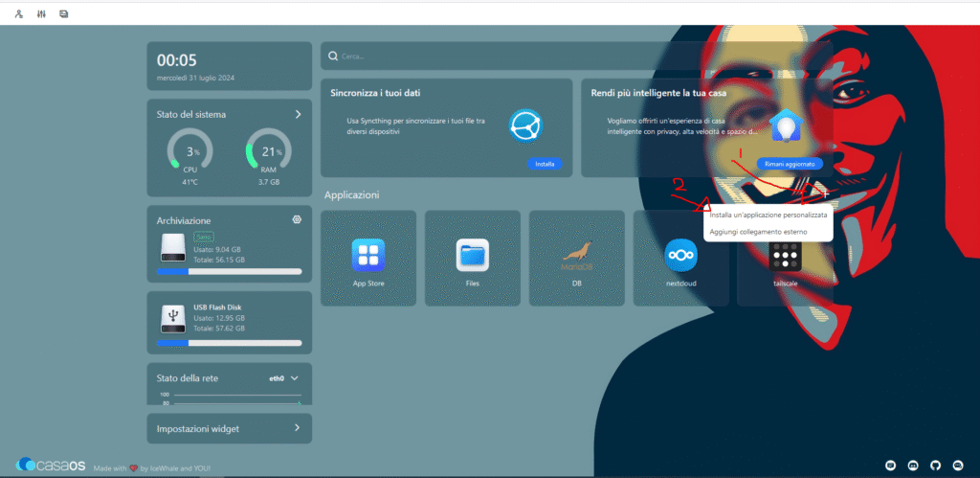Select Aggiungi collegamento esterno

(758, 232)
